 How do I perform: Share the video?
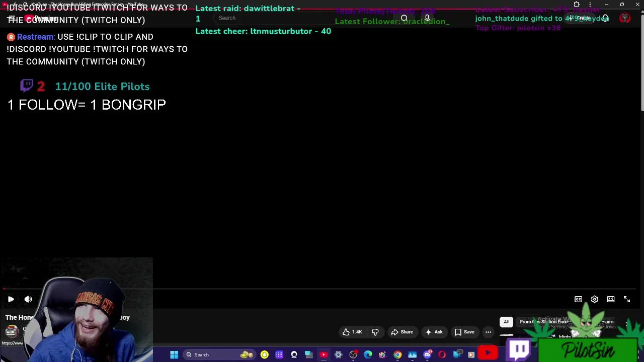click(x=402, y=332)
